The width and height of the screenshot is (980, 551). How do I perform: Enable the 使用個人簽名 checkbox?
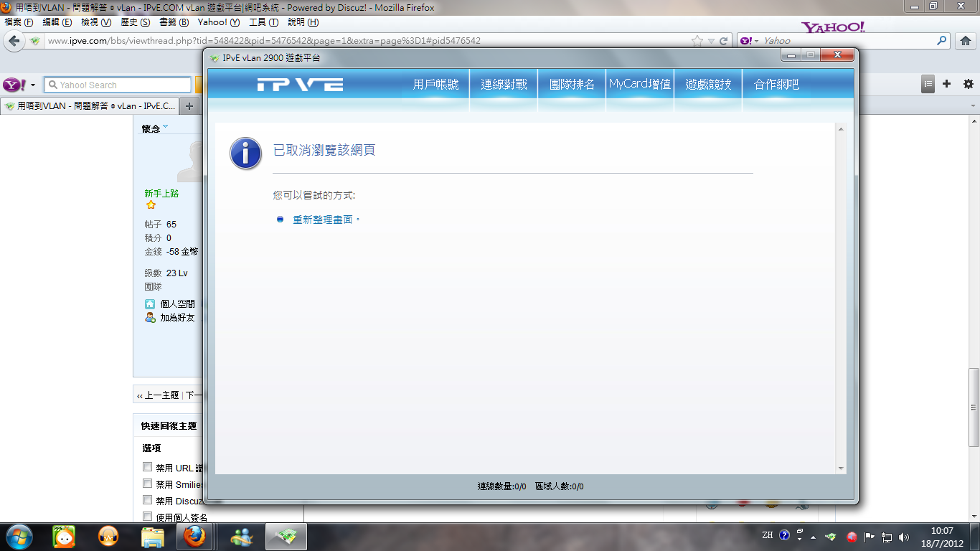tap(148, 517)
